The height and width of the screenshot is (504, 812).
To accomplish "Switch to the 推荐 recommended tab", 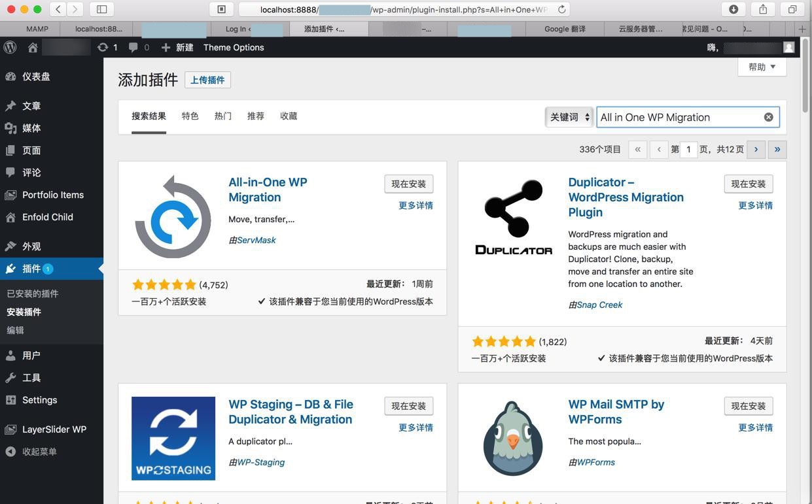I will 255,116.
